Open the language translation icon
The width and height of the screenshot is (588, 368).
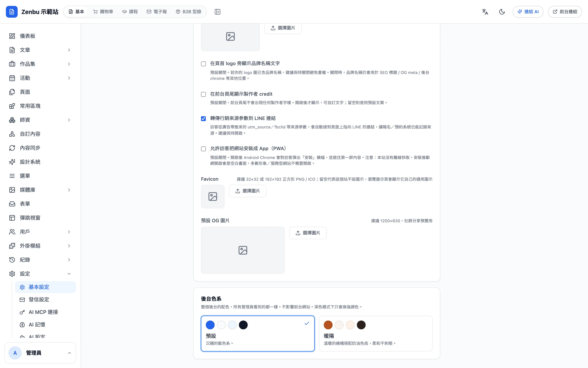click(485, 12)
